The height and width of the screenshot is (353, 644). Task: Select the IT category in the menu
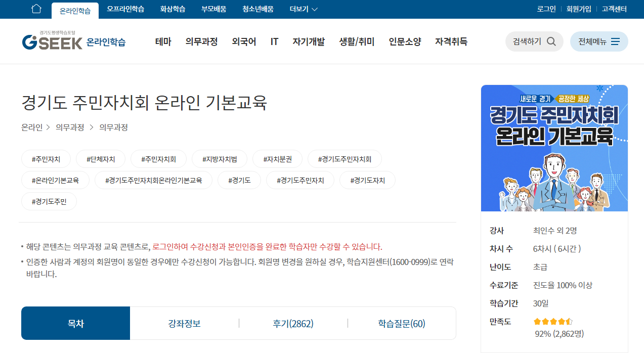(x=274, y=41)
